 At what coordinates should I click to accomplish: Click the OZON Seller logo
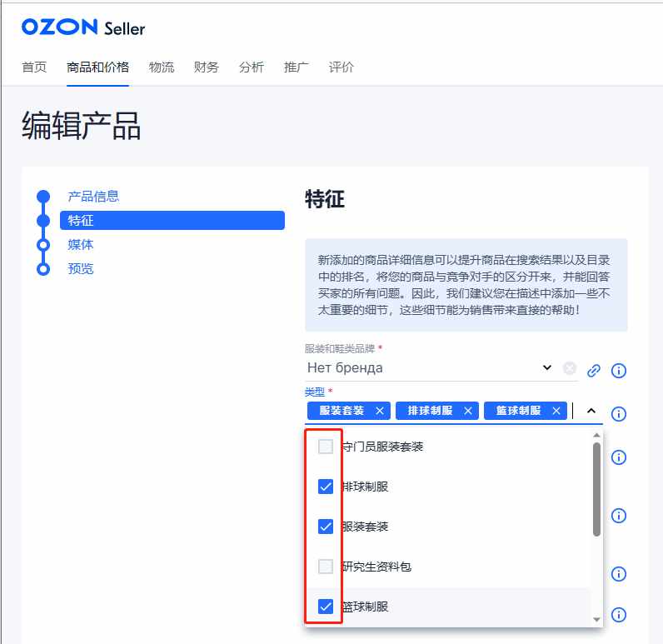(83, 27)
